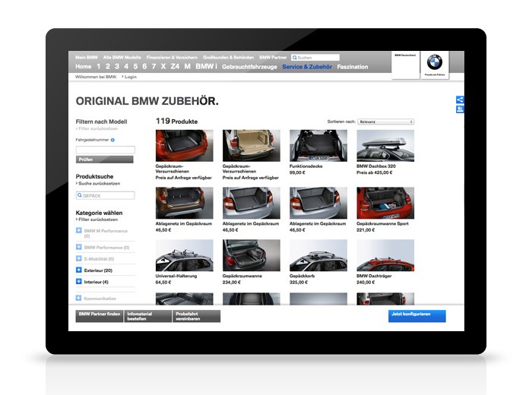This screenshot has width=532, height=395.
Task: Click the blue share icon
Action: click(x=460, y=100)
